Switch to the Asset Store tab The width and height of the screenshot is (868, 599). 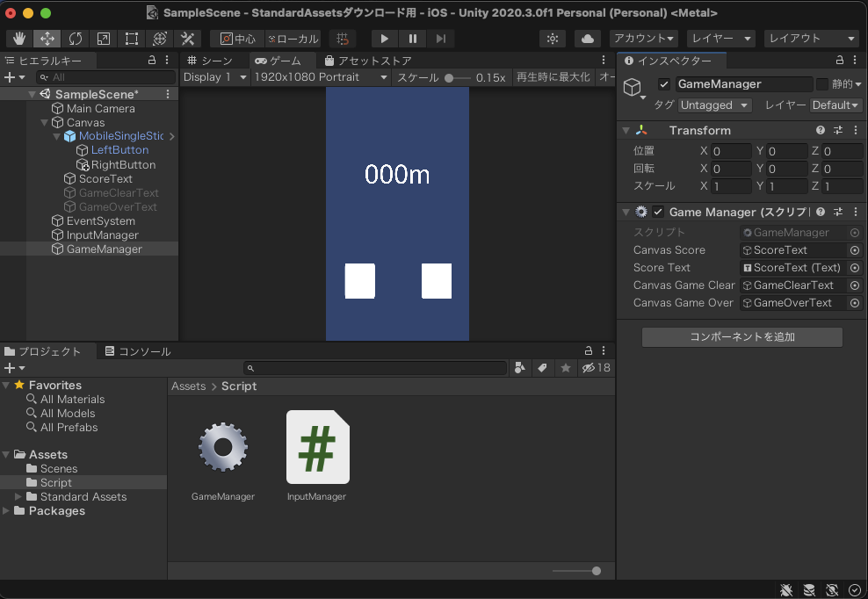tap(368, 61)
